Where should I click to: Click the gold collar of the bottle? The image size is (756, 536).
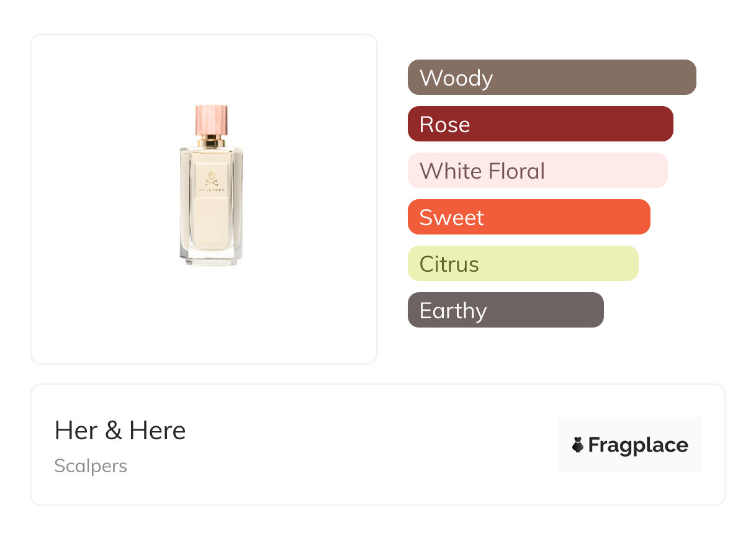pos(211,142)
